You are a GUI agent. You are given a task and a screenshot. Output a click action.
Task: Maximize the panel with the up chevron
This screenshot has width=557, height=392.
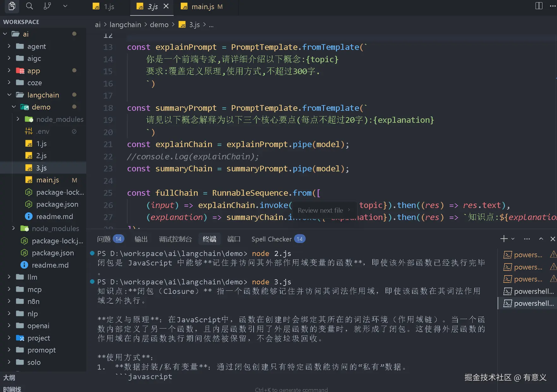point(541,239)
